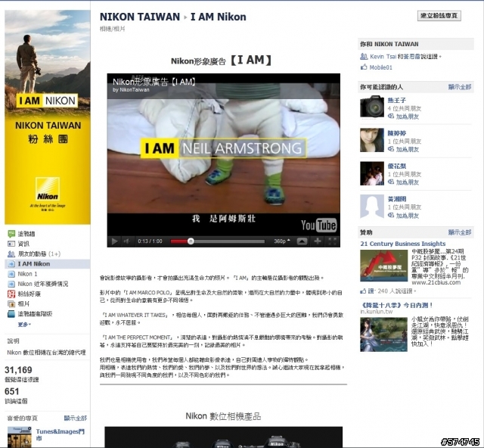Click the video seek bar handle
The image size is (484, 448).
click(x=191, y=241)
